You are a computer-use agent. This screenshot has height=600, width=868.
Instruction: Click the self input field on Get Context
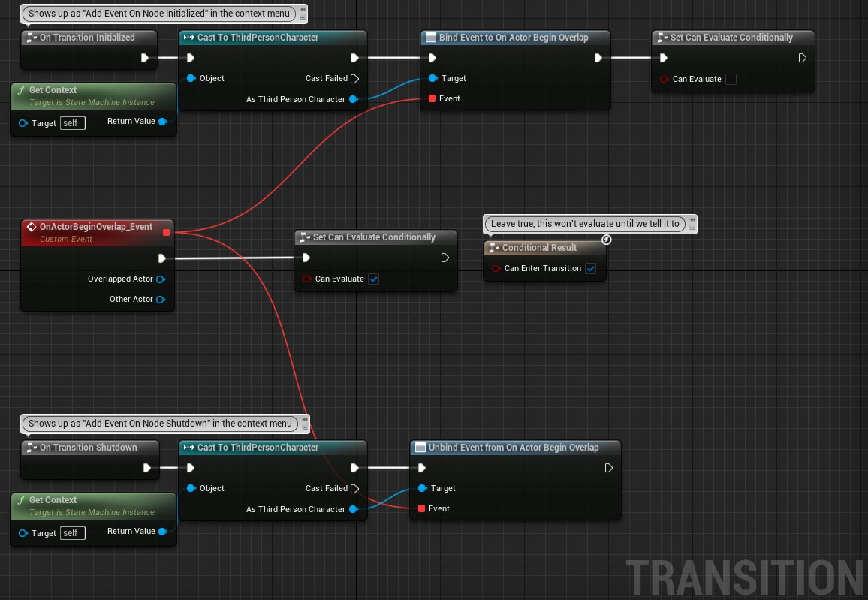72,122
